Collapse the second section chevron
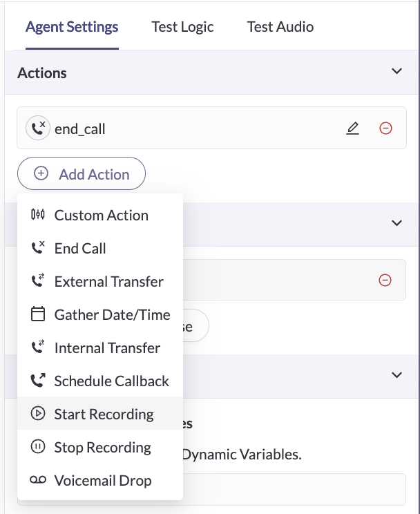420x514 pixels. (x=397, y=223)
